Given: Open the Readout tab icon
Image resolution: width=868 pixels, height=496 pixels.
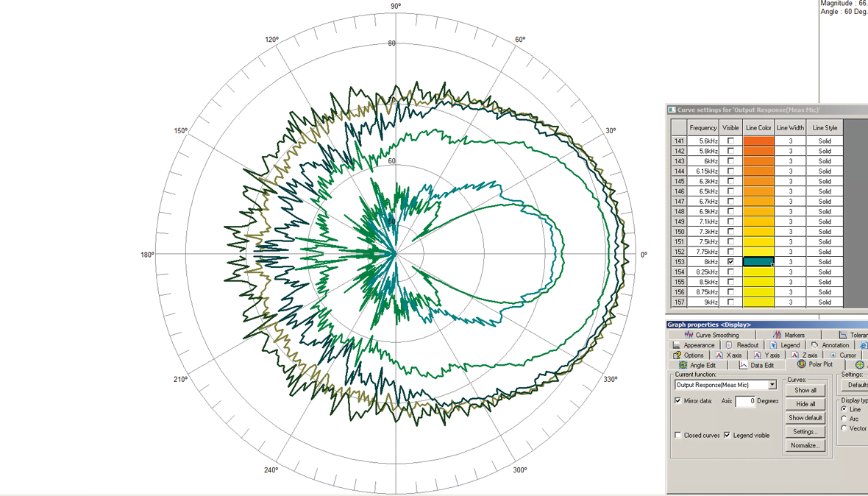Looking at the screenshot, I should tap(728, 345).
